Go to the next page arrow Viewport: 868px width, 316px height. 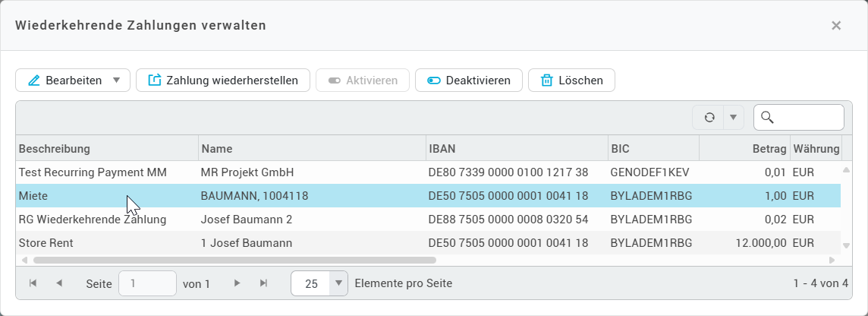pos(237,283)
